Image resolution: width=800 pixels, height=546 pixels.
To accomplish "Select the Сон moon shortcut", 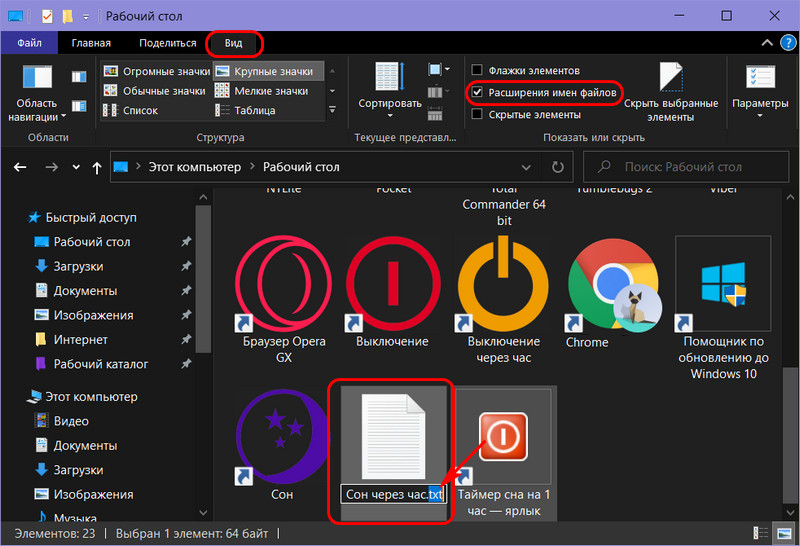I will coord(282,445).
